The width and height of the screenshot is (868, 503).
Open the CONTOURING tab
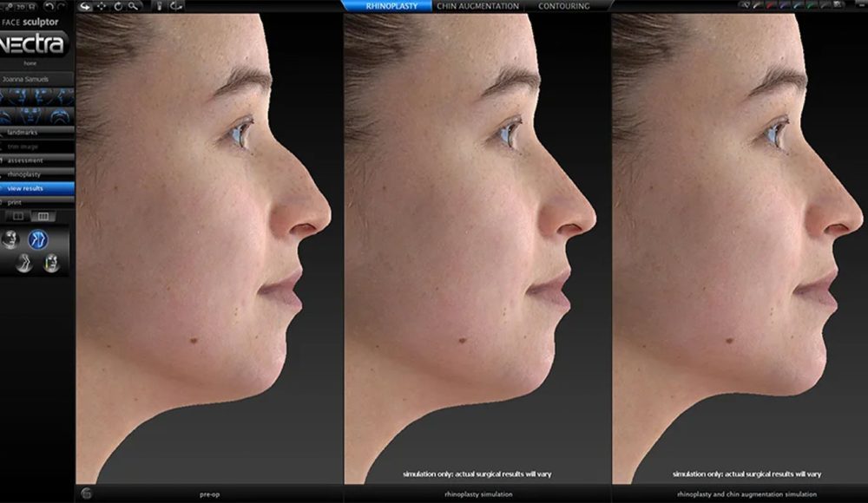(564, 5)
